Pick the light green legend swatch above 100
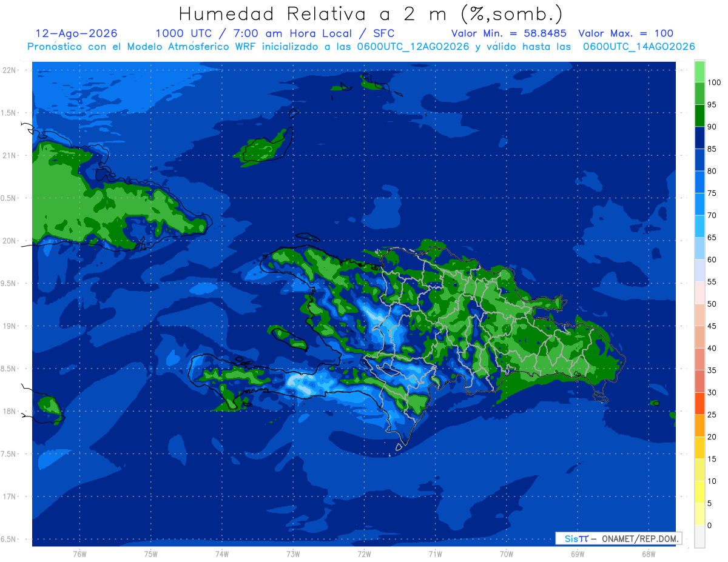Screen dimensions: 728x562 tap(699, 72)
